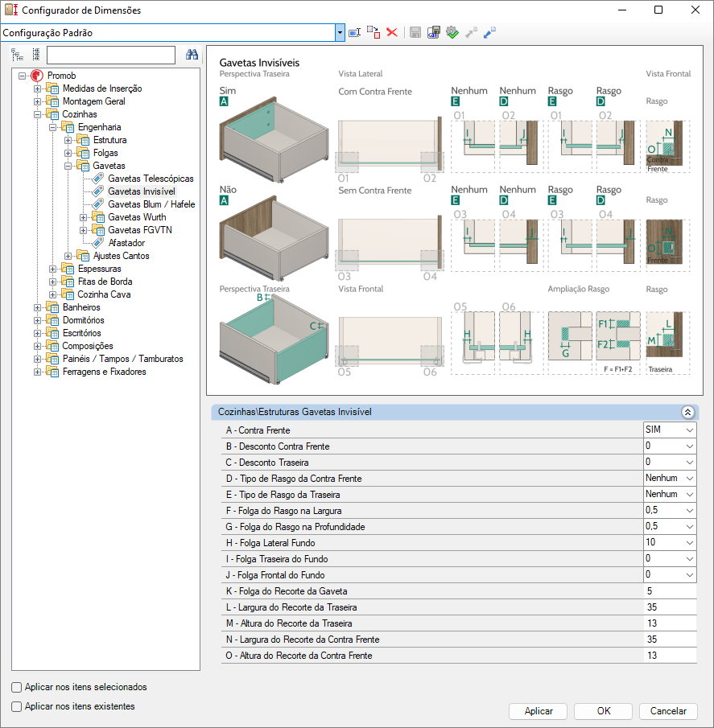Click the rename configuration icon
Screen dimensions: 714x728
(355, 32)
